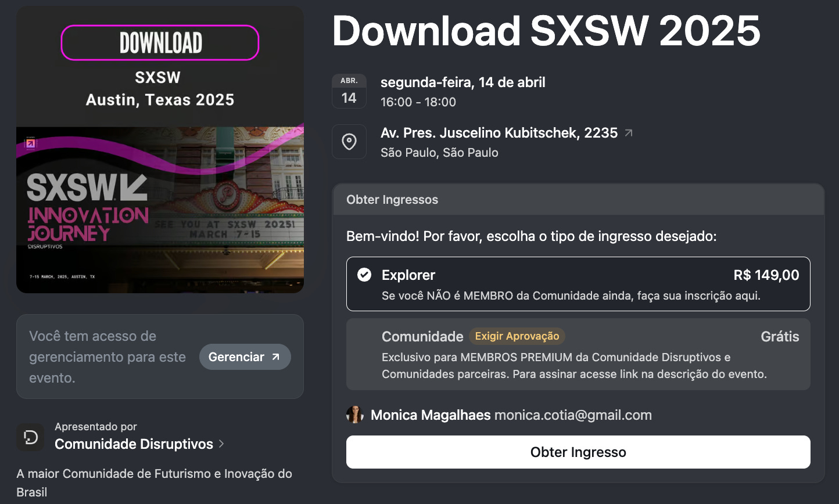Click the Explorer checkmark icon

364,275
